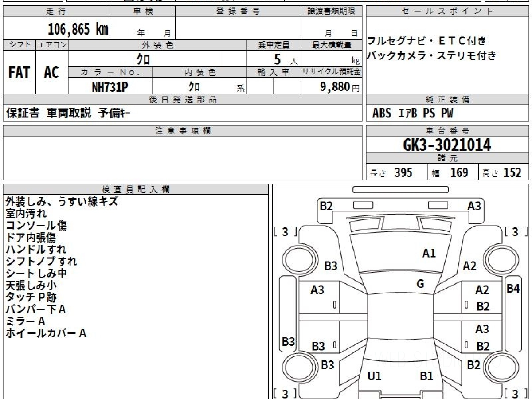This screenshot has height=399, width=532.
Task: Select the 走行 column header
Action: [56, 12]
